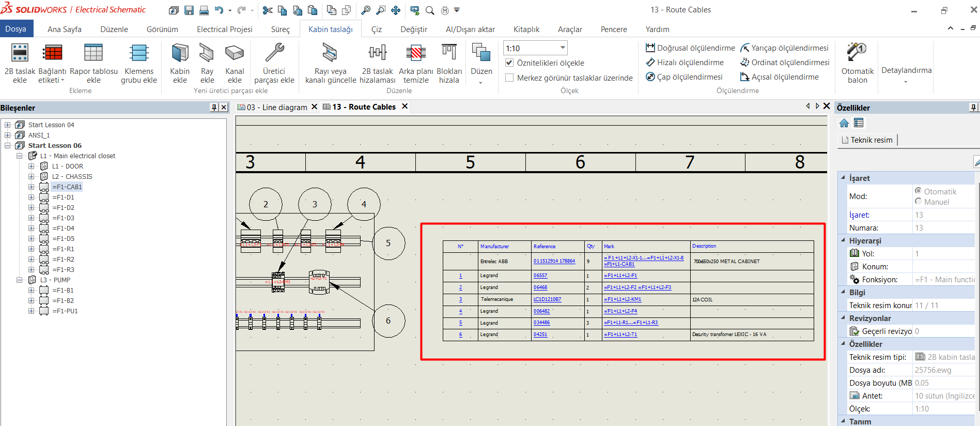The image size is (980, 426).
Task: Switch to the 03 - Line diagram tab
Action: [x=277, y=107]
